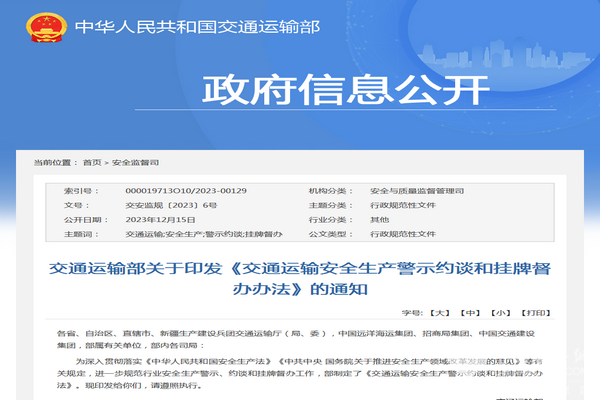
Task: Click the index number 000019713O10/2023-00129
Action: [x=185, y=190]
